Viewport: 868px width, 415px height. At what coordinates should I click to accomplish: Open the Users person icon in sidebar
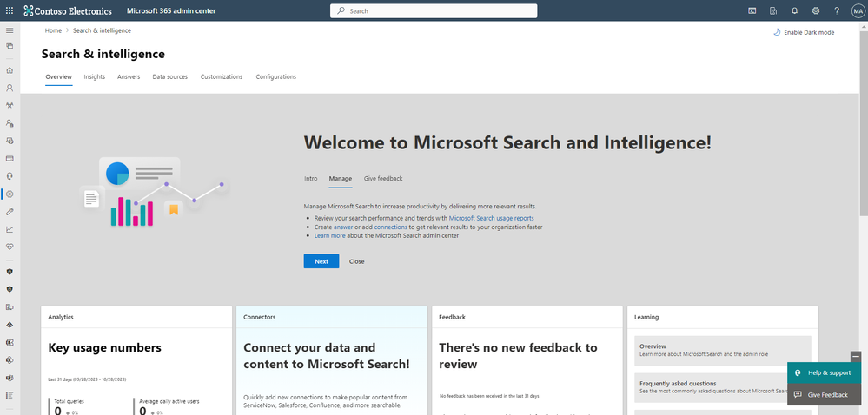tap(10, 88)
